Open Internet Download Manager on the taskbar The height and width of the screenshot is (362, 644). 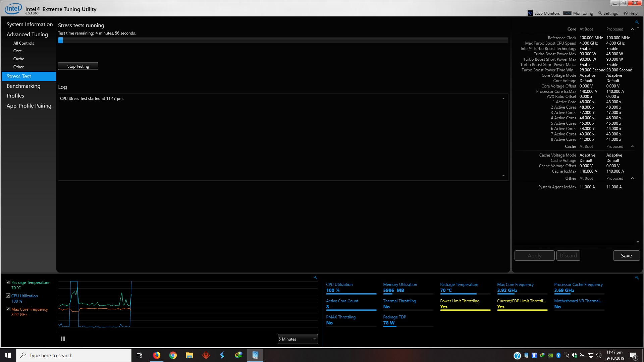click(x=238, y=355)
